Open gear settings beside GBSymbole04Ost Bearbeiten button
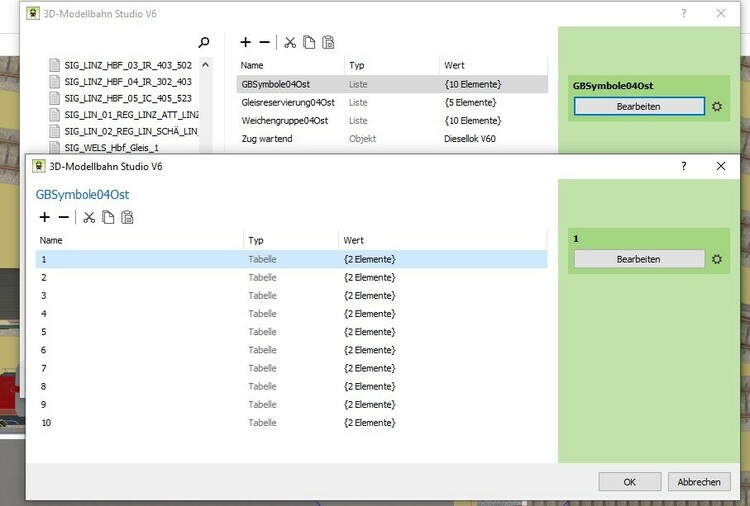Screen dimensions: 750x506 pos(716,106)
